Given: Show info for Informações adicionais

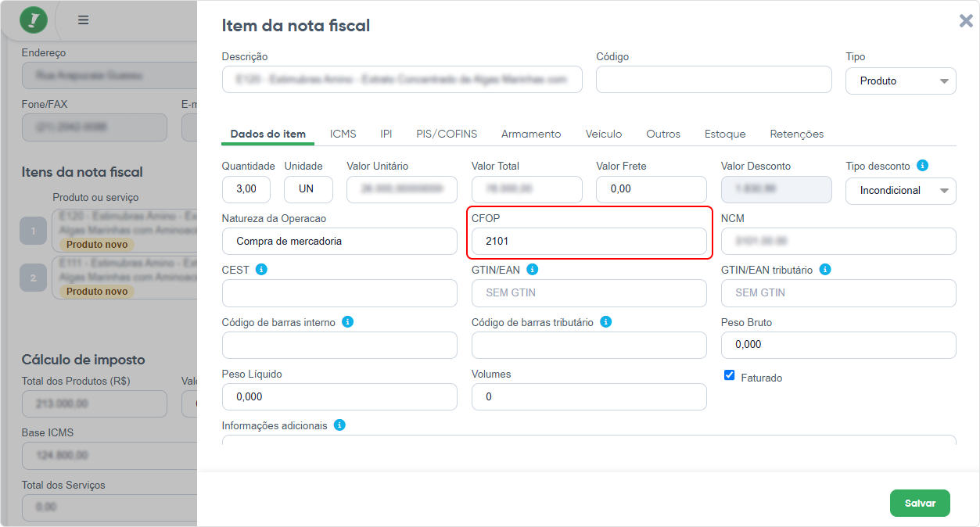Looking at the screenshot, I should click(339, 425).
